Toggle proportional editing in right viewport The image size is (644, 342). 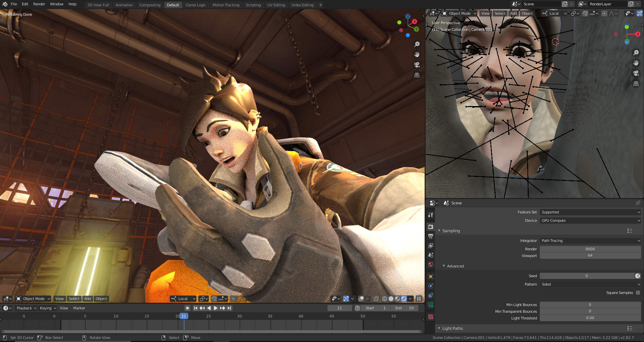coord(604,13)
